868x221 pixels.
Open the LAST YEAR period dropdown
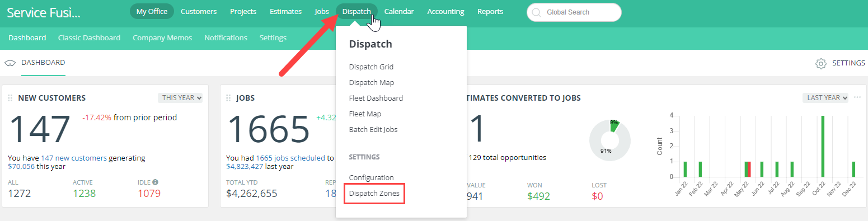(x=825, y=97)
